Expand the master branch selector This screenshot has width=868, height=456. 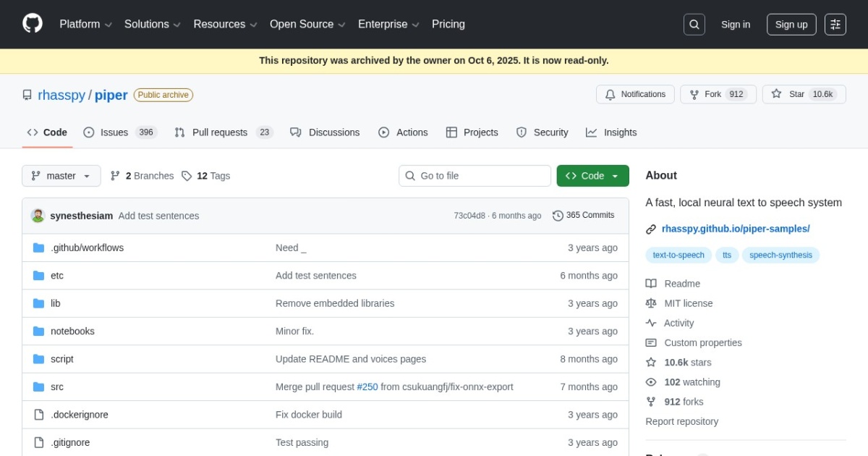coord(61,176)
